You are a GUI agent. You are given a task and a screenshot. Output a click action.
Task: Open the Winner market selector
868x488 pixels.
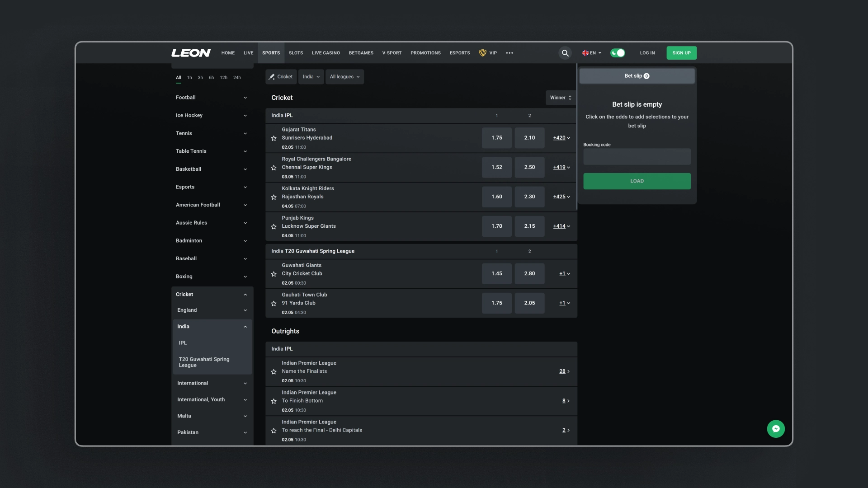(561, 98)
